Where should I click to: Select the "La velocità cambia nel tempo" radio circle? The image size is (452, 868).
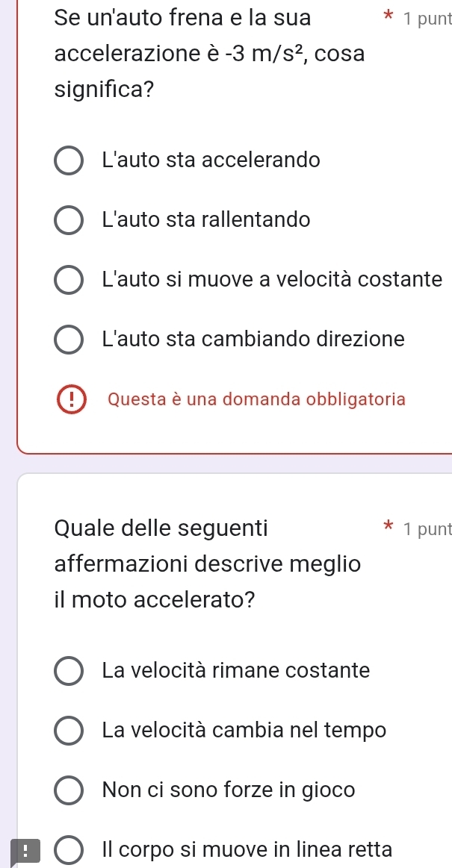click(69, 730)
